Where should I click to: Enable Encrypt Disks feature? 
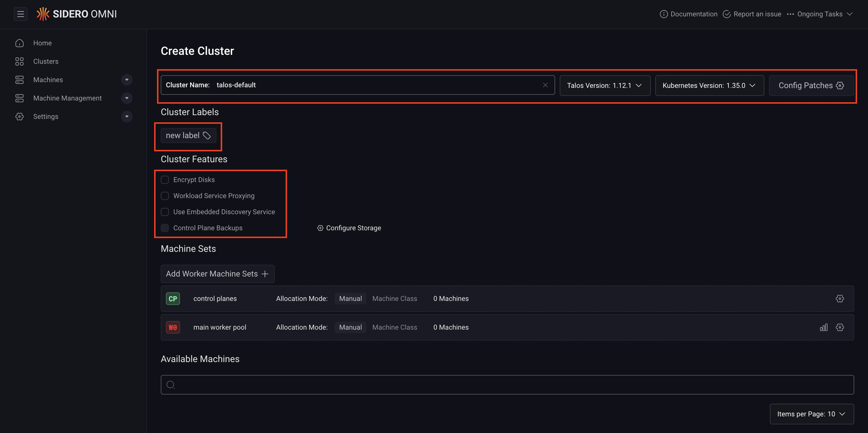pos(165,179)
